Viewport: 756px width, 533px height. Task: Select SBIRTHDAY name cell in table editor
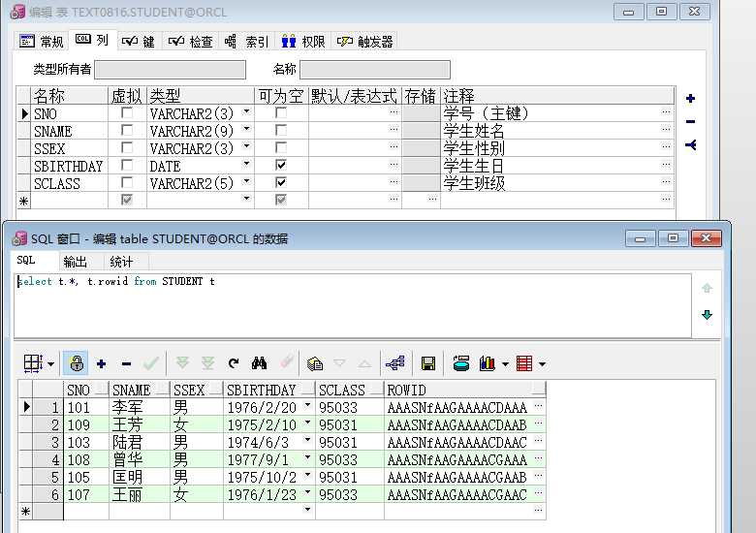coord(69,167)
